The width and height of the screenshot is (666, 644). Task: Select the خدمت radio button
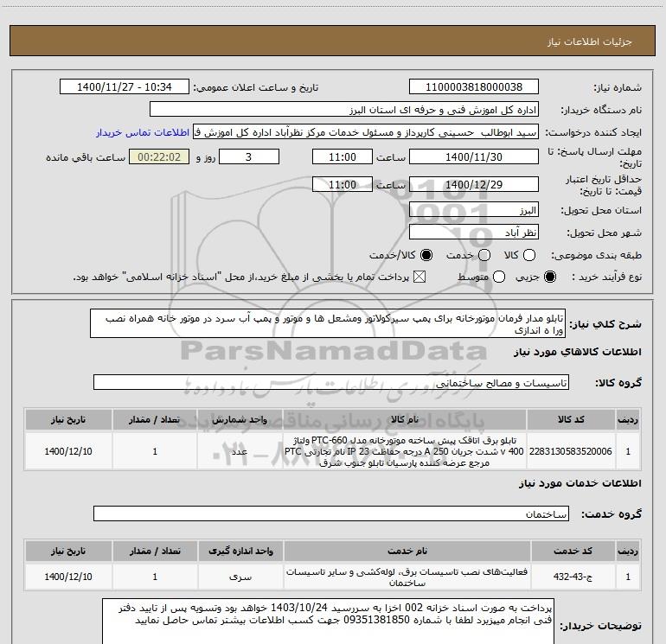click(484, 255)
